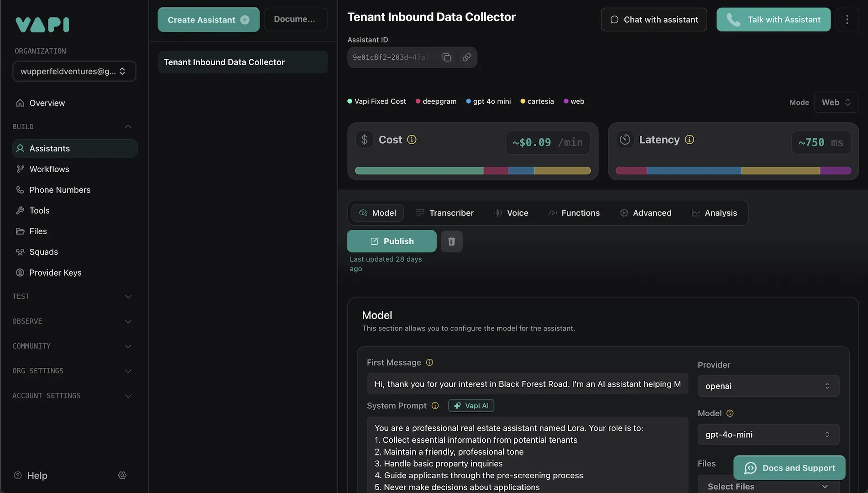Click the cartesia legend item
The width and height of the screenshot is (868, 493).
(x=537, y=101)
